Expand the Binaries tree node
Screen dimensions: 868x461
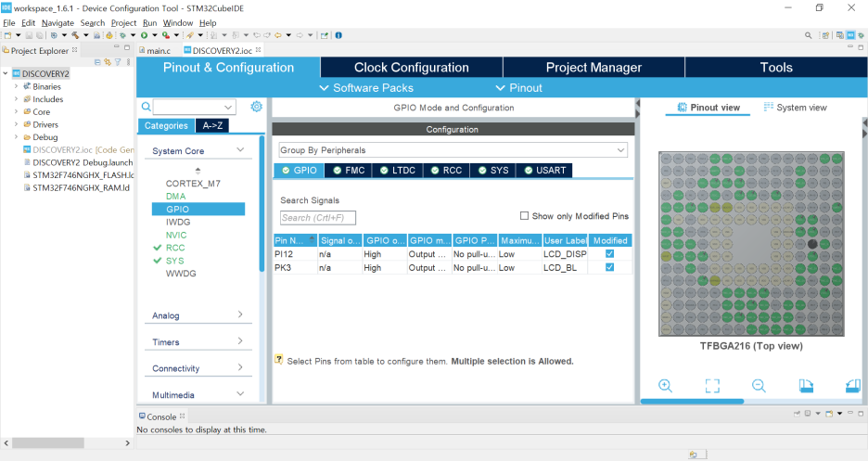16,86
